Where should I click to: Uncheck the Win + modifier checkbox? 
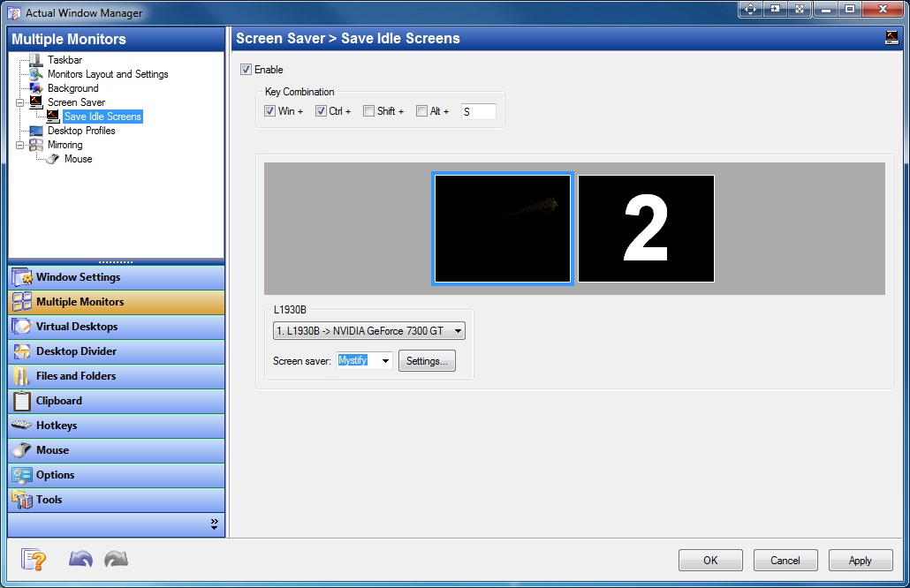[x=269, y=110]
